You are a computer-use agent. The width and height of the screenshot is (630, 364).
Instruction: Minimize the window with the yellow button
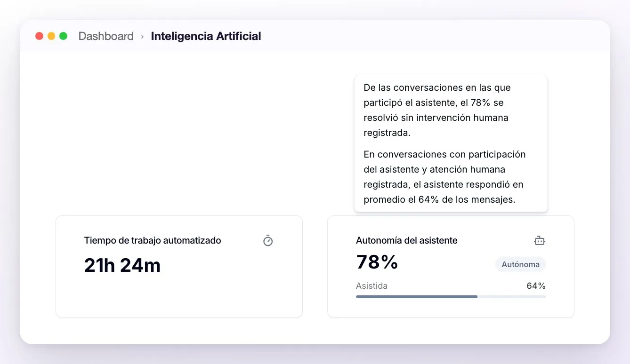[x=51, y=36]
